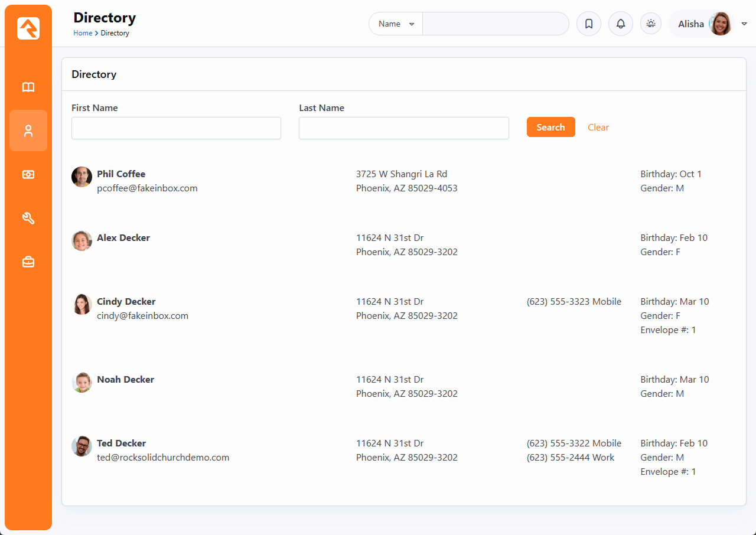
Task: Click the Clear link
Action: [598, 128]
